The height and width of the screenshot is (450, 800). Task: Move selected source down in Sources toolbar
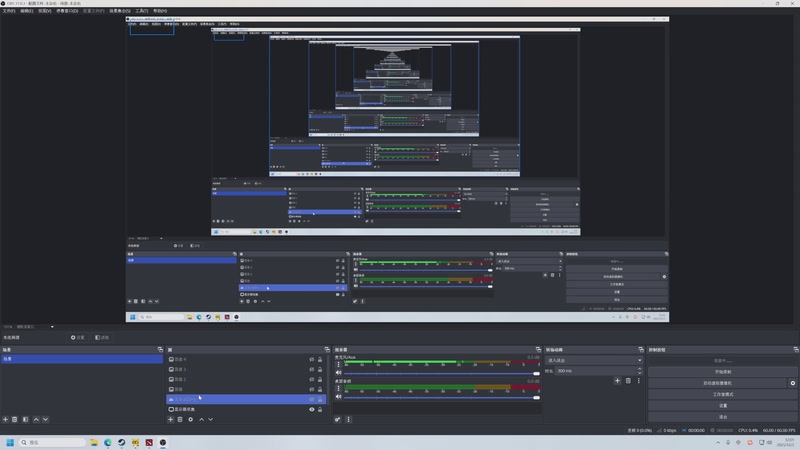(x=211, y=419)
